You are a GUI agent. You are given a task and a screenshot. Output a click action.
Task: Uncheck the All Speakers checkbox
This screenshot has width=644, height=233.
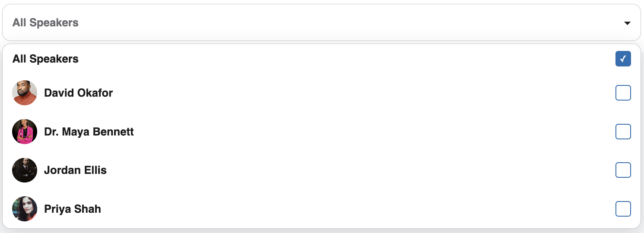623,59
